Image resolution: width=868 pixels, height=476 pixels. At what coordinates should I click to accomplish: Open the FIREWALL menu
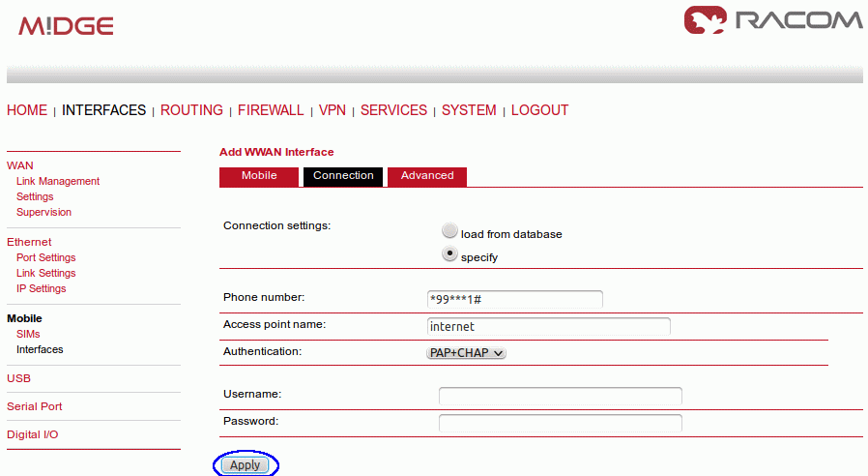click(x=271, y=110)
